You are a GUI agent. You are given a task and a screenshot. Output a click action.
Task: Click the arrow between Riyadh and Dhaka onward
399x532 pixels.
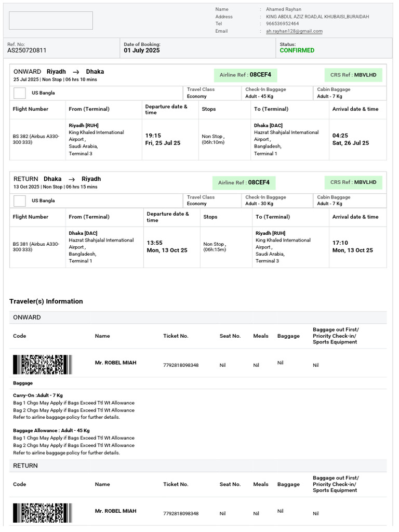(76, 72)
